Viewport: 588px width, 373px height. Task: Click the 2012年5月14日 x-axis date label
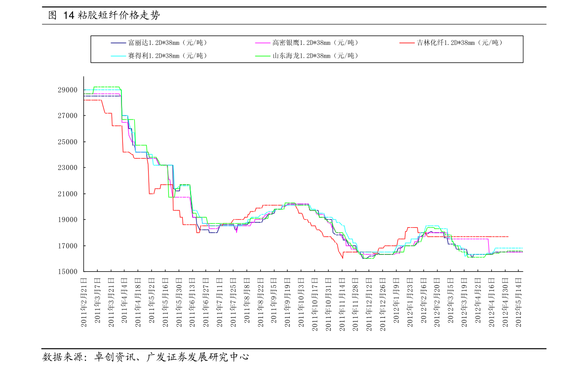tap(518, 302)
